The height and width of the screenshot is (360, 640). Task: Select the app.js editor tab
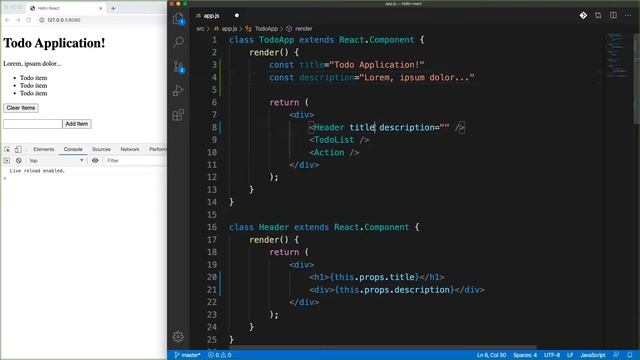point(212,16)
